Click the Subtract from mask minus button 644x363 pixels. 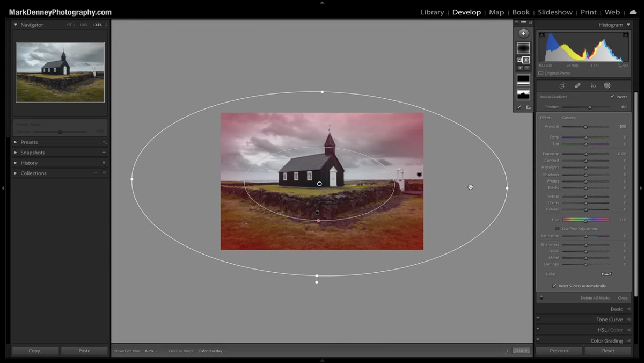pos(526,68)
